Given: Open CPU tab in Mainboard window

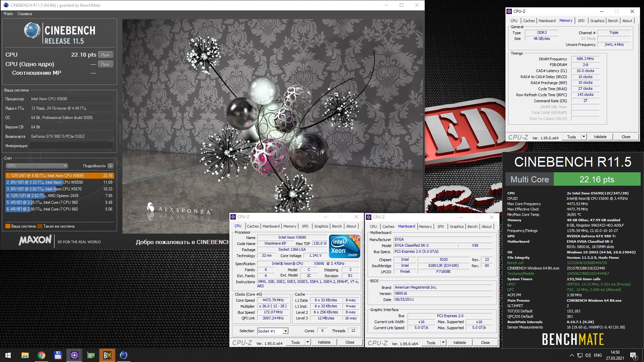Looking at the screenshot, I should click(x=373, y=227).
